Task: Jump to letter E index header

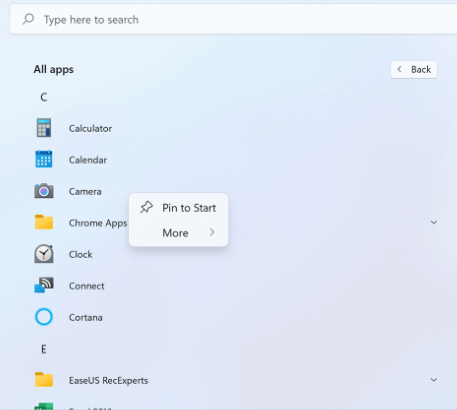Action: (44, 349)
